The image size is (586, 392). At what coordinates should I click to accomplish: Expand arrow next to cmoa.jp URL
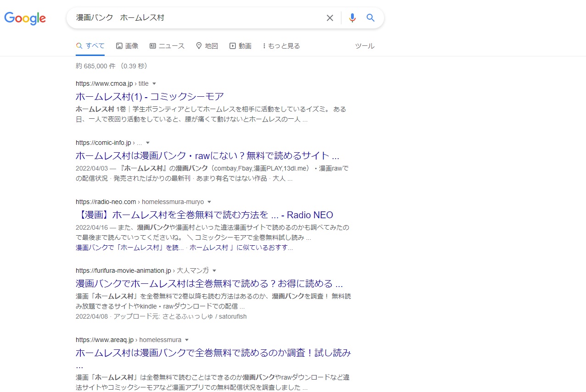(x=154, y=83)
